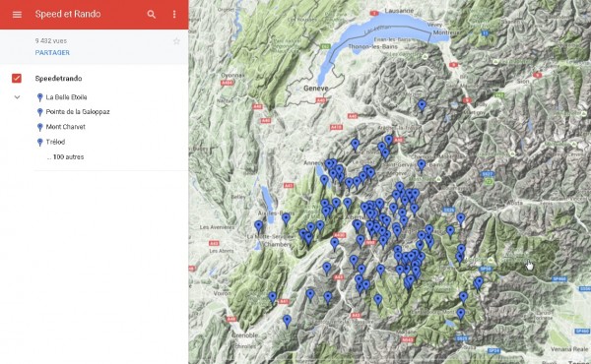Viewport: 591px width, 364px height.
Task: Click the Speed et Rando map title
Action: (x=68, y=15)
